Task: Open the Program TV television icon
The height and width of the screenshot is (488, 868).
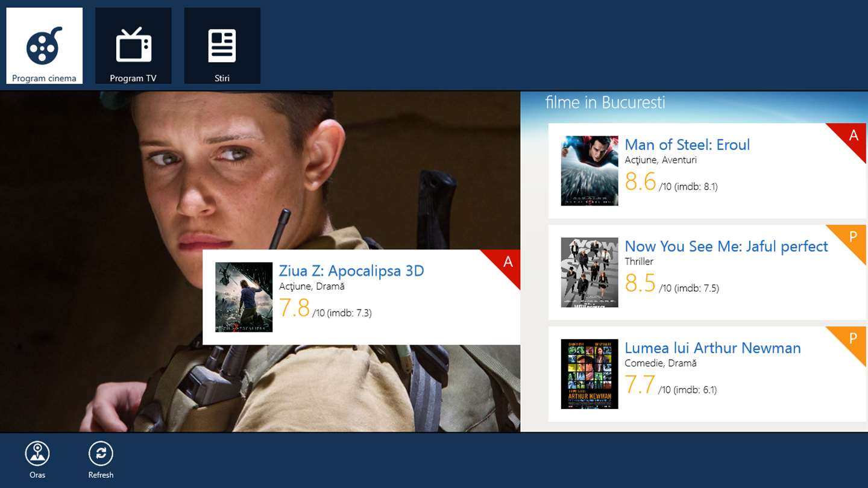Action: (133, 46)
